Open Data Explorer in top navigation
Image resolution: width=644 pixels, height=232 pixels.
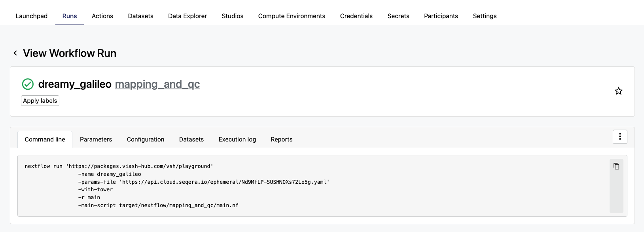click(x=188, y=16)
